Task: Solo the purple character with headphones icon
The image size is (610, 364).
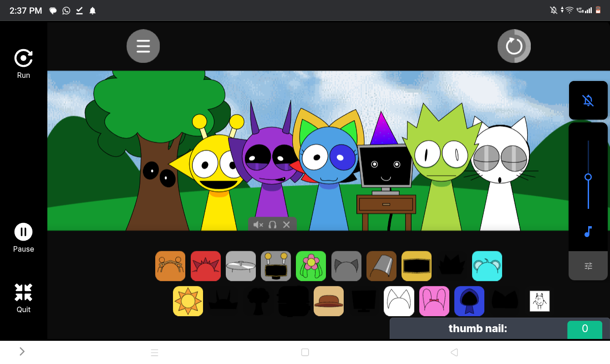Action: click(272, 224)
